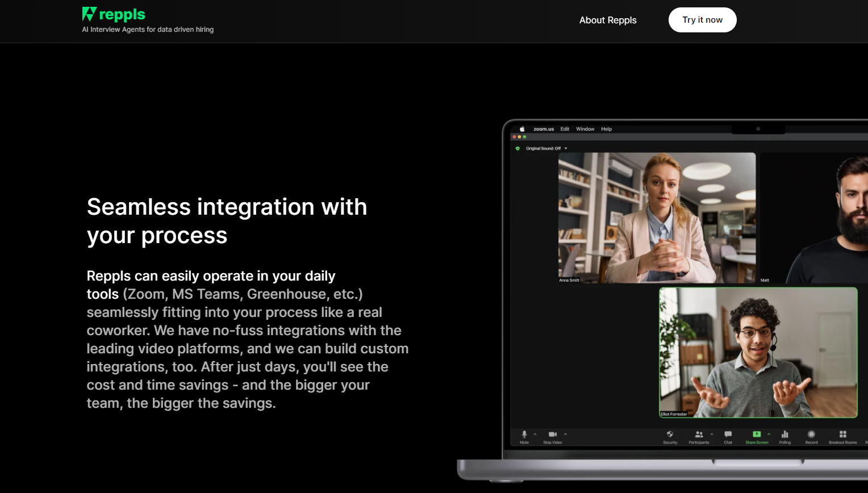The image size is (868, 493).
Task: Click the Reppls logo in header
Action: (x=114, y=14)
